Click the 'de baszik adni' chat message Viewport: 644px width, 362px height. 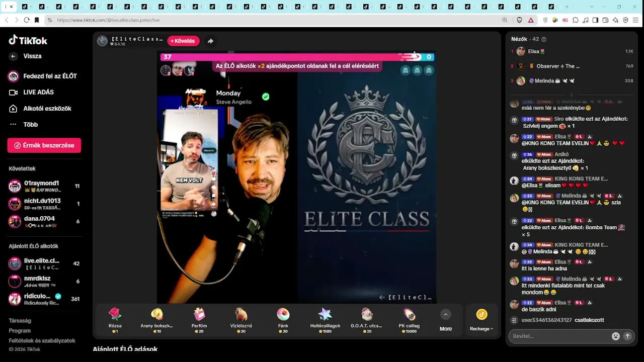pos(539,309)
